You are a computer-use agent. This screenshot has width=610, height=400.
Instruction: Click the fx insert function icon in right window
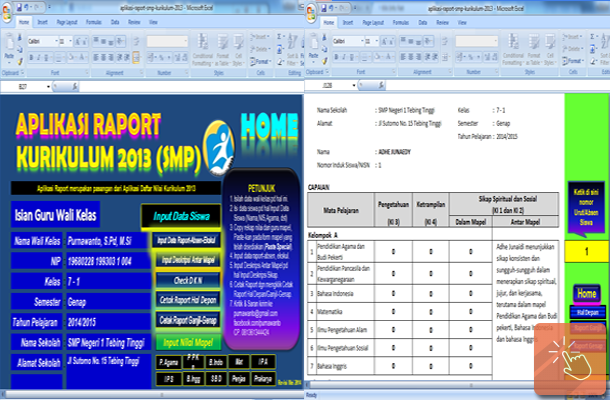[381, 85]
